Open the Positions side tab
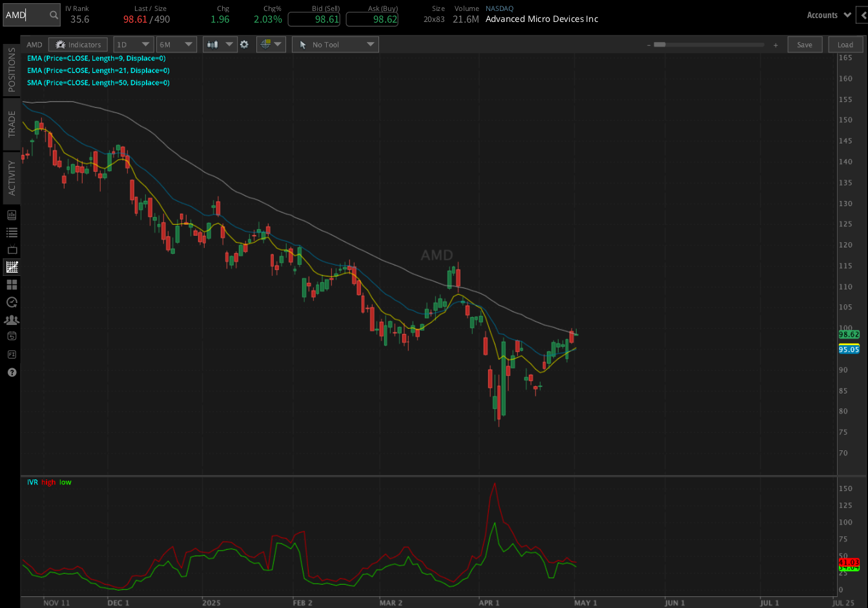This screenshot has width=868, height=608. [x=12, y=70]
